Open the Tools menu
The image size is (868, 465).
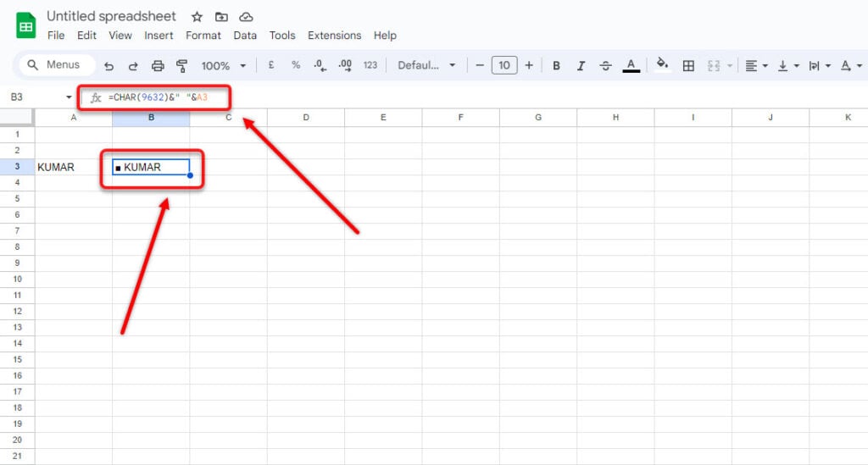pyautogui.click(x=282, y=36)
